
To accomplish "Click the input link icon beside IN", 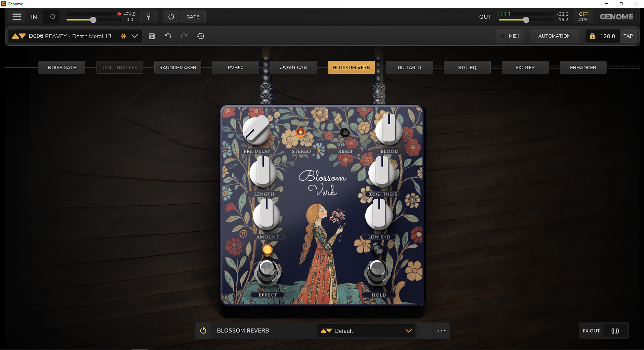I will [x=52, y=17].
